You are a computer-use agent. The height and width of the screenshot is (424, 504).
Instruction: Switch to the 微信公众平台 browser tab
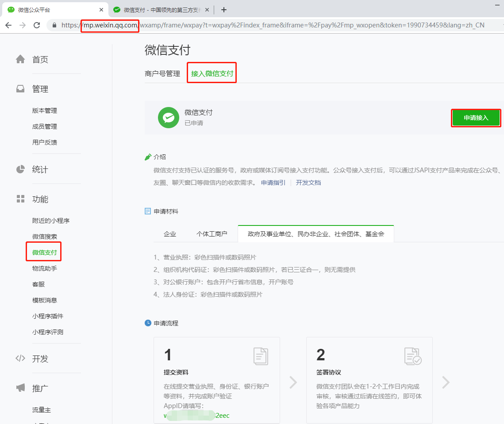click(x=54, y=10)
